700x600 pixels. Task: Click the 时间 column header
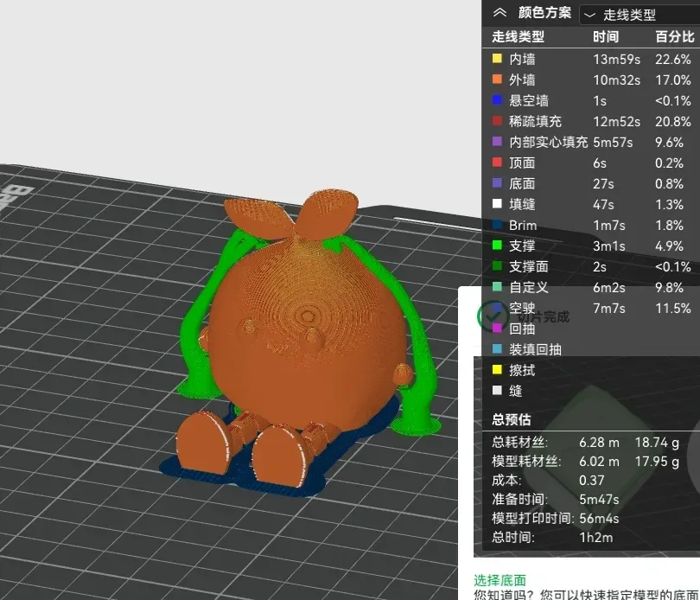(x=606, y=36)
